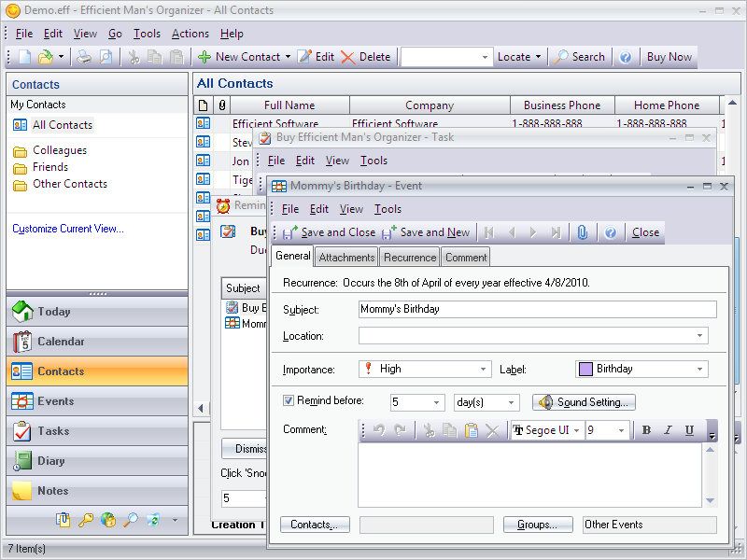747x560 pixels.
Task: Click the purple Birthday label color swatch
Action: pos(585,370)
